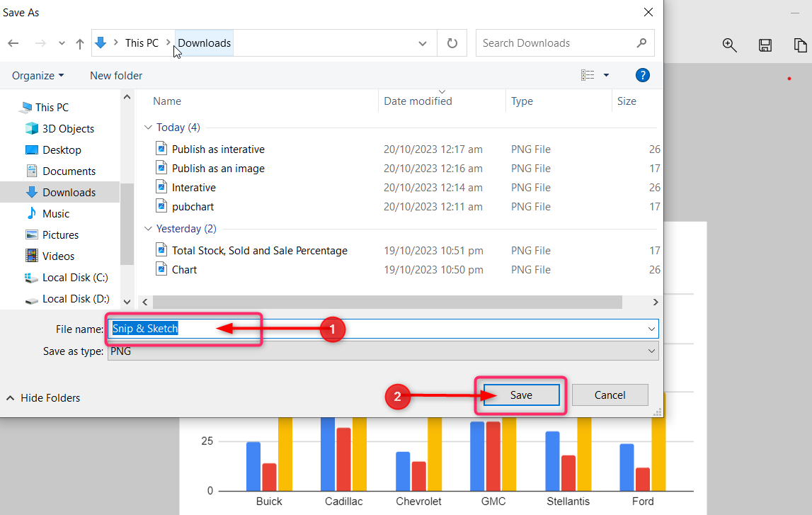Viewport: 812px width, 515px height.
Task: Click the floppy disk save icon
Action: [765, 45]
